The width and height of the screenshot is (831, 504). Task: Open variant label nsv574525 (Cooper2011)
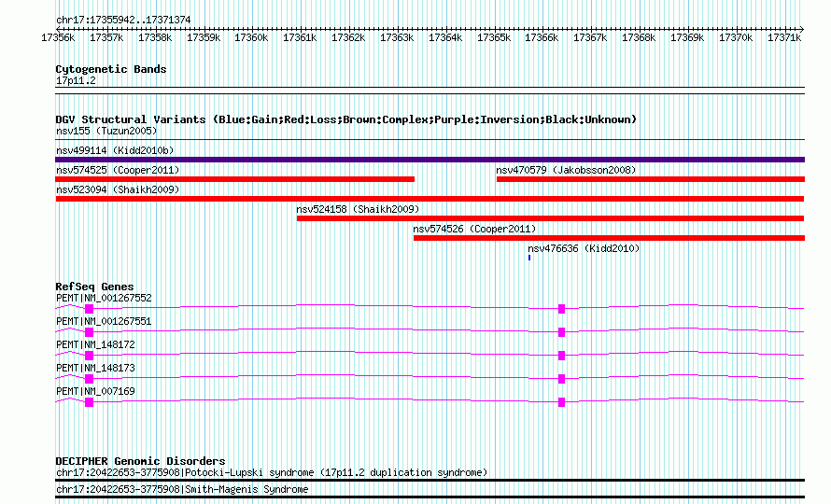pos(118,170)
